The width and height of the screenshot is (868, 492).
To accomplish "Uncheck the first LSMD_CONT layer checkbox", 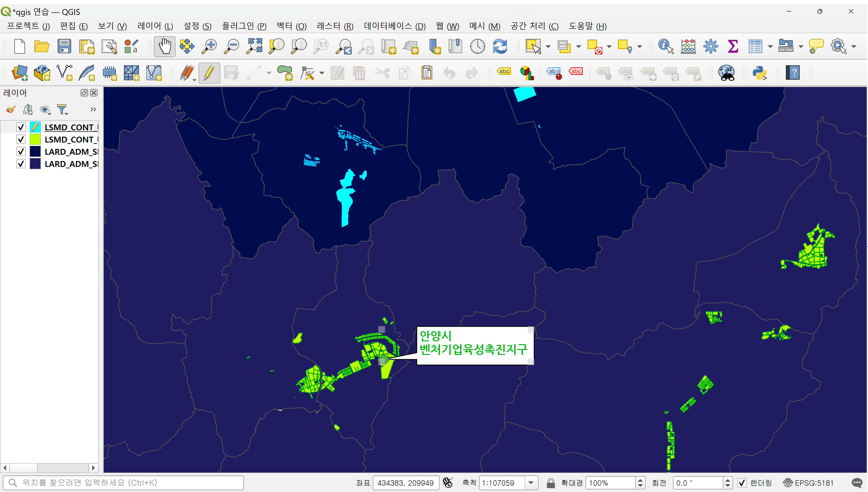I will pyautogui.click(x=21, y=127).
